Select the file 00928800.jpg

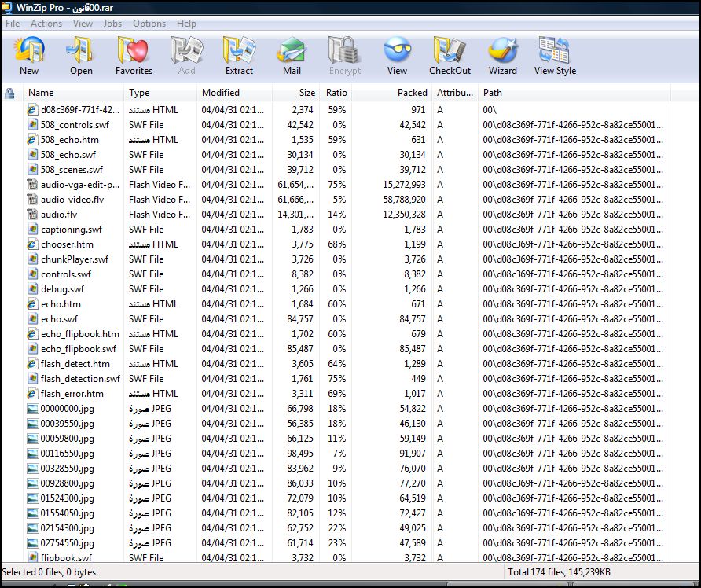(67, 483)
